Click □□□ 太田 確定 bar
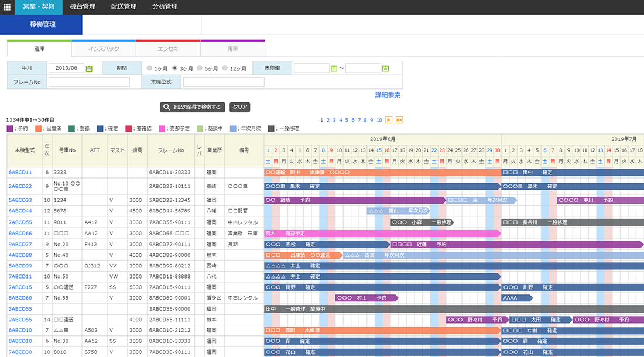Viewport: 644px width, 357px height. click(x=540, y=320)
